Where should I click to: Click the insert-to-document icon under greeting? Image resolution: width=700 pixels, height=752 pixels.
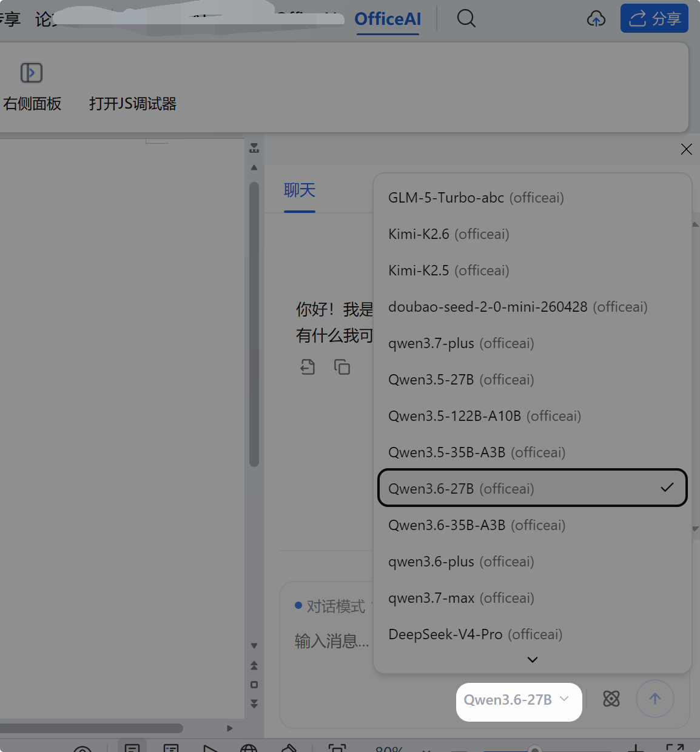coord(308,366)
